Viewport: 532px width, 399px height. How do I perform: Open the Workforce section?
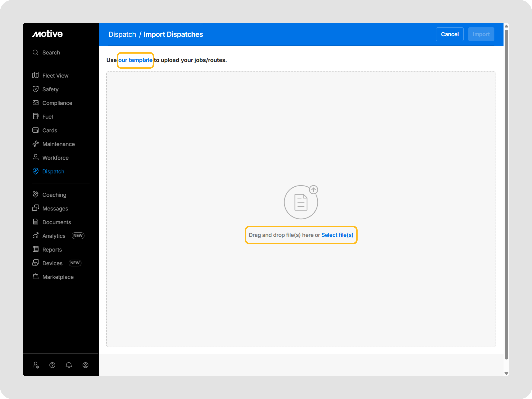55,158
